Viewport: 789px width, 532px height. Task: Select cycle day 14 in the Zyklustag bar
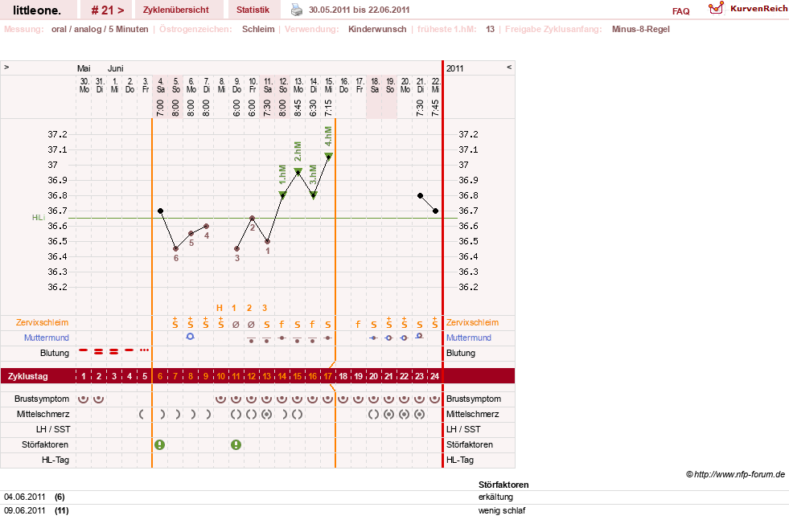(x=281, y=376)
